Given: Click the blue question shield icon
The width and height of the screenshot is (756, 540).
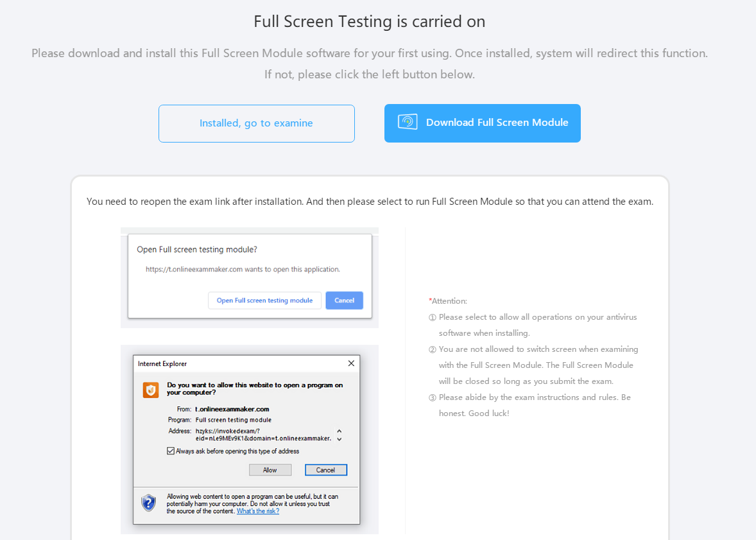Looking at the screenshot, I should click(x=148, y=503).
